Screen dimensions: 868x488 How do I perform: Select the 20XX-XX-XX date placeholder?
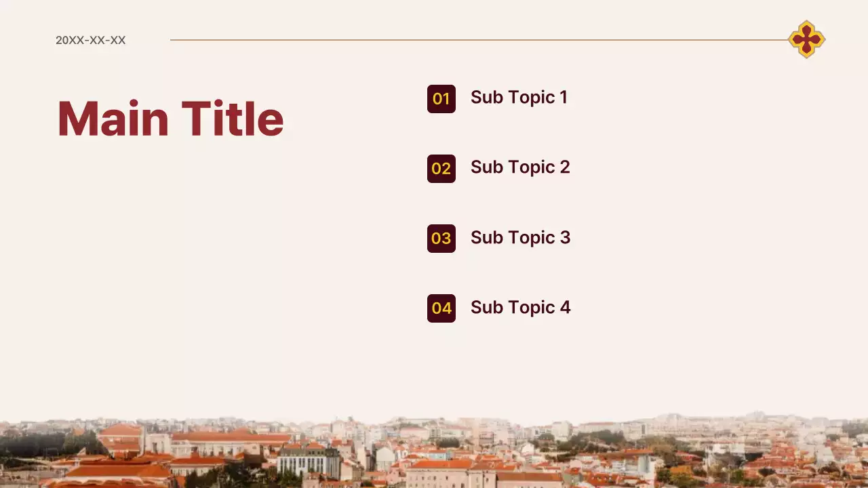(91, 41)
